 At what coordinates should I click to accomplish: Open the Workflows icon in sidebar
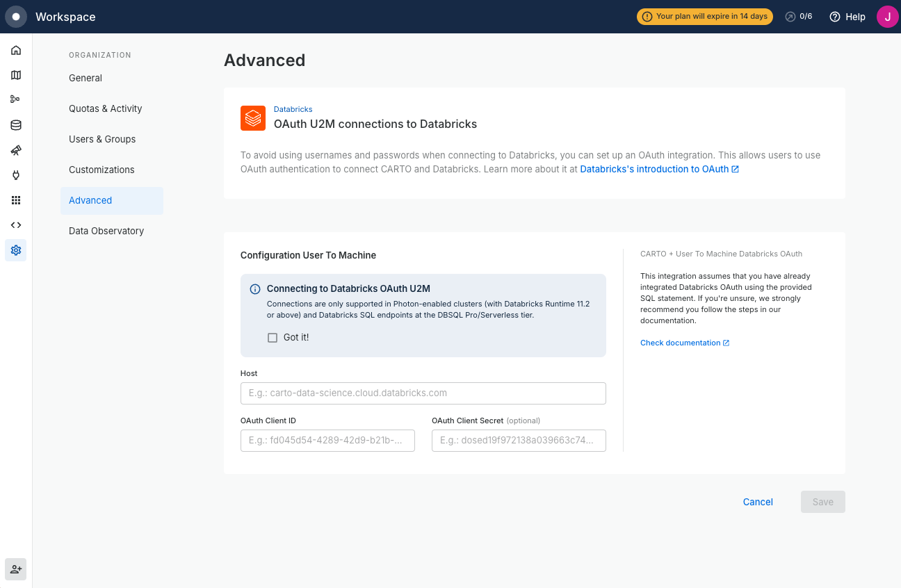pyautogui.click(x=16, y=99)
